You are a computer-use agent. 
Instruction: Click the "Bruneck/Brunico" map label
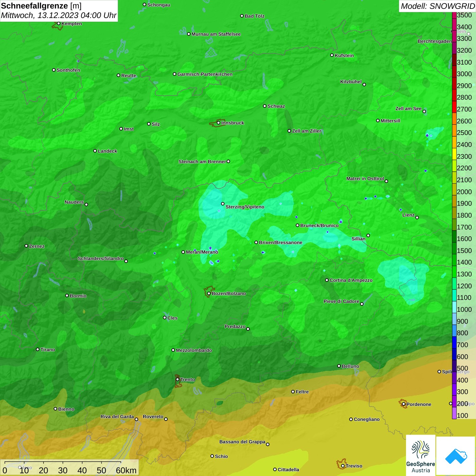coord(319,225)
